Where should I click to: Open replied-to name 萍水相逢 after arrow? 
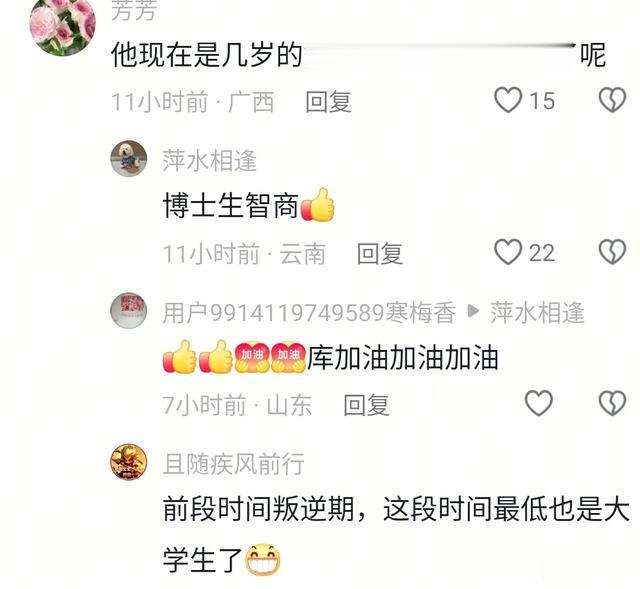click(x=537, y=313)
